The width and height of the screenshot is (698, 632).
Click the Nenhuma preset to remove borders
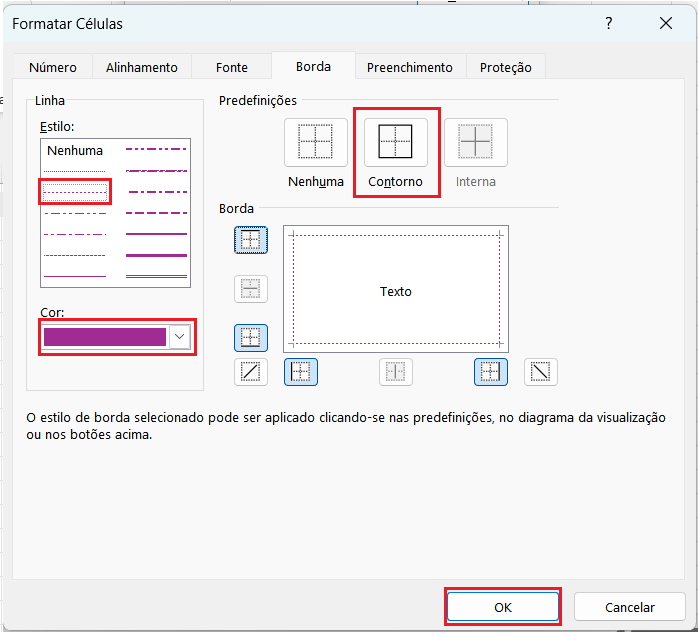point(315,143)
